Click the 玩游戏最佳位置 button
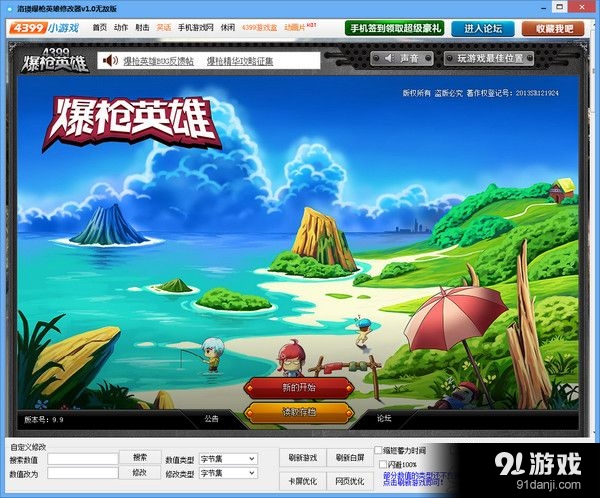The width and height of the screenshot is (600, 498). 489,59
